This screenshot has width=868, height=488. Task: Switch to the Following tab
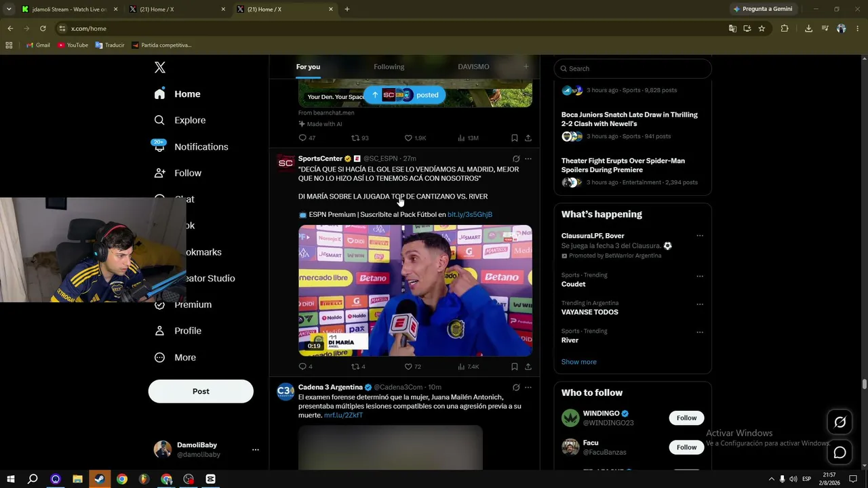[x=389, y=66]
